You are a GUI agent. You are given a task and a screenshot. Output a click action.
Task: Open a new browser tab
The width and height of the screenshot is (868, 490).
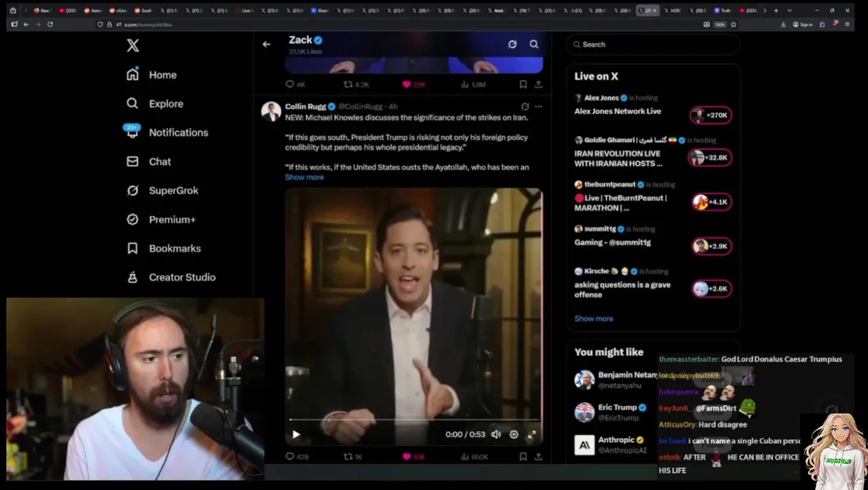point(775,10)
